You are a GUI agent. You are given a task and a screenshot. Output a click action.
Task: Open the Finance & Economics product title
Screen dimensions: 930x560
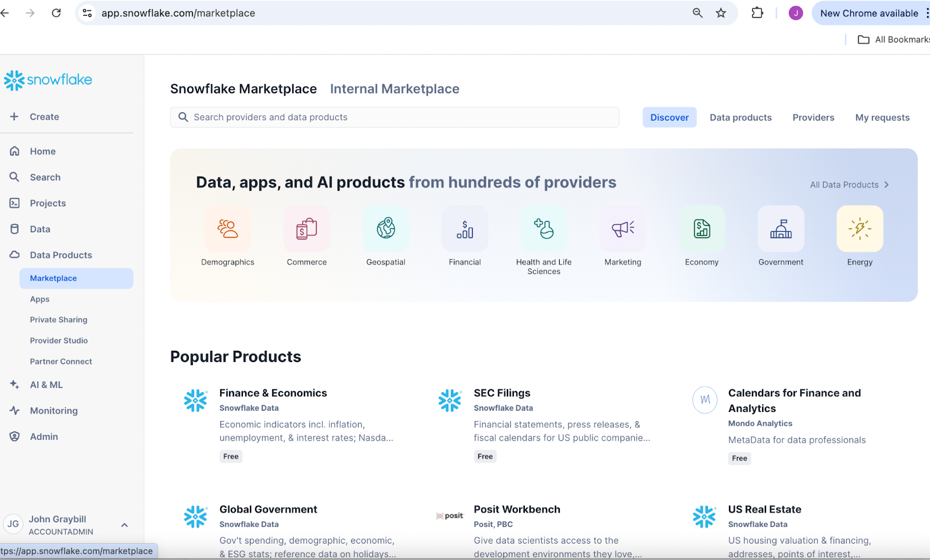(273, 393)
